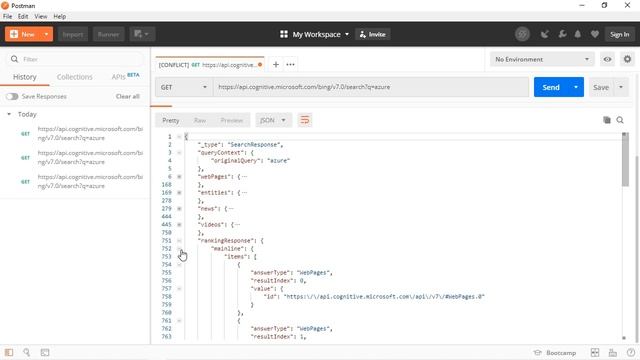
Task: Click the request URL field
Action: 371,87
